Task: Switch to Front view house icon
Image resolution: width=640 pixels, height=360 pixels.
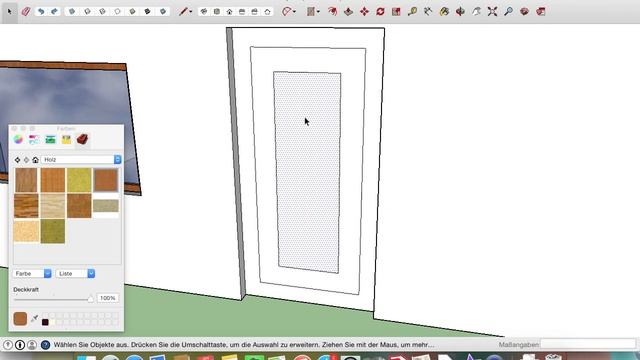Action: click(229, 11)
